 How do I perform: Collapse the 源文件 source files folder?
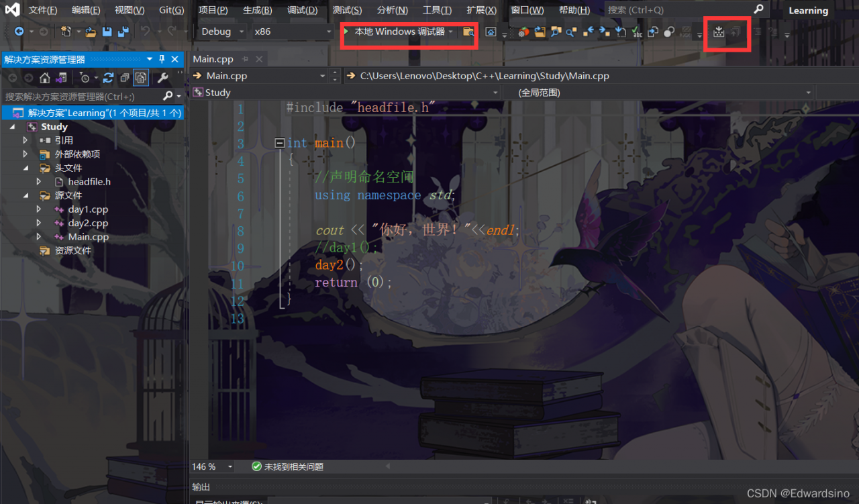click(26, 195)
